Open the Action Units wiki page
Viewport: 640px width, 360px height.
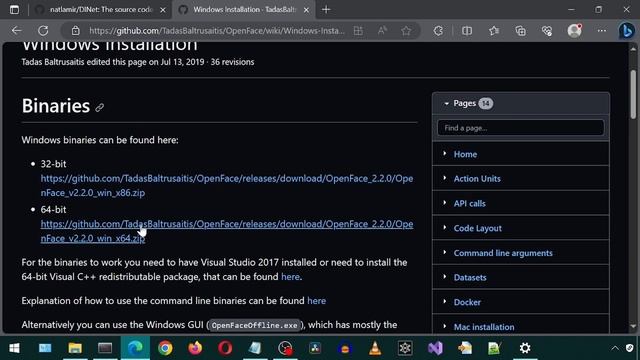point(477,179)
